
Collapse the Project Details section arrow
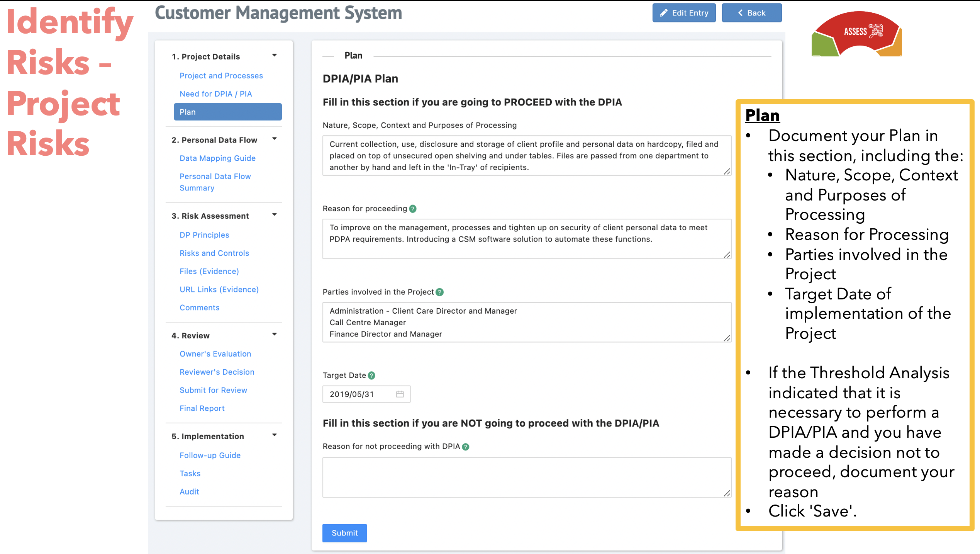click(x=274, y=55)
